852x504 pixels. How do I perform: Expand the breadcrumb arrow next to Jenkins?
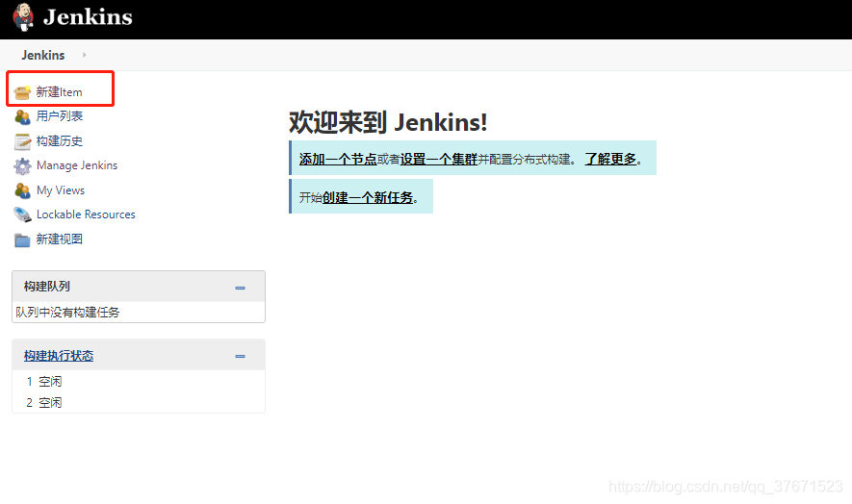tap(84, 55)
